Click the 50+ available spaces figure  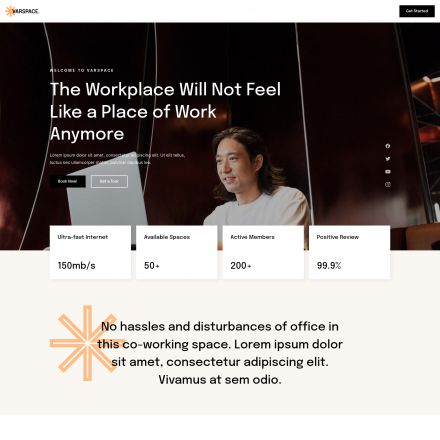152,266
